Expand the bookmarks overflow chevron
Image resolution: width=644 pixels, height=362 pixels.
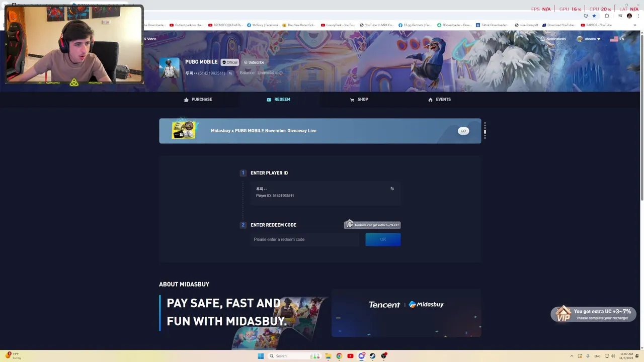(635, 25)
